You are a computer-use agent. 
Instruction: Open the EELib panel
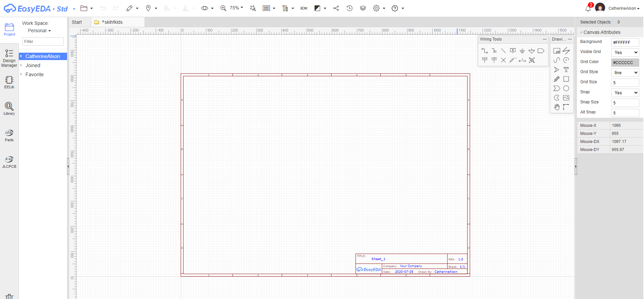(9, 82)
